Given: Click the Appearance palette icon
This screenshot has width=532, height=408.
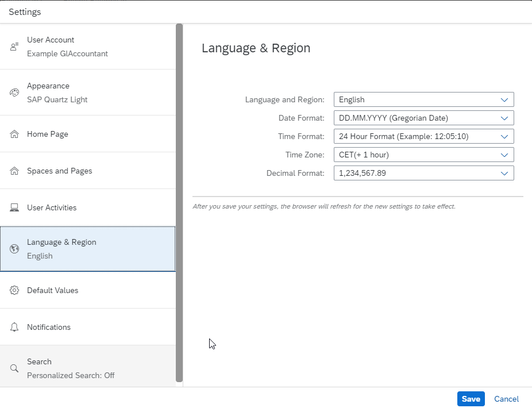Looking at the screenshot, I should coord(14,93).
